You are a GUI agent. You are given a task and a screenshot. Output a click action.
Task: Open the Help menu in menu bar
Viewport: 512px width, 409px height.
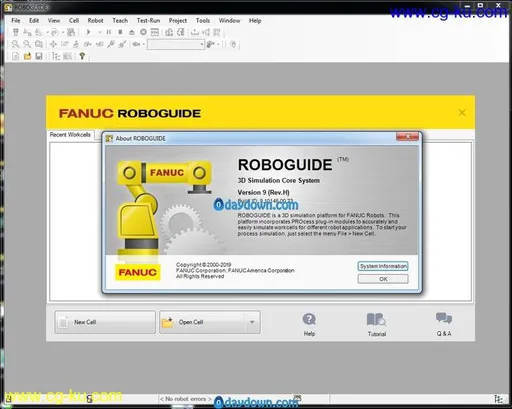tap(255, 21)
